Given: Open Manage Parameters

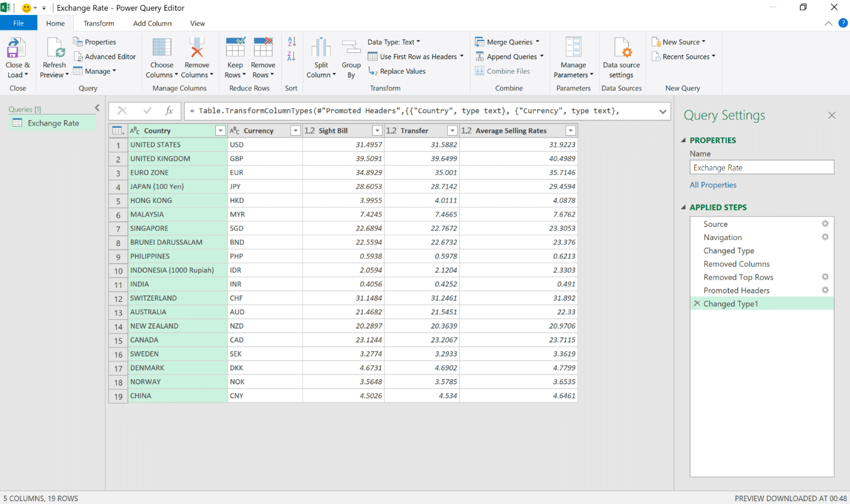Looking at the screenshot, I should pos(573,58).
